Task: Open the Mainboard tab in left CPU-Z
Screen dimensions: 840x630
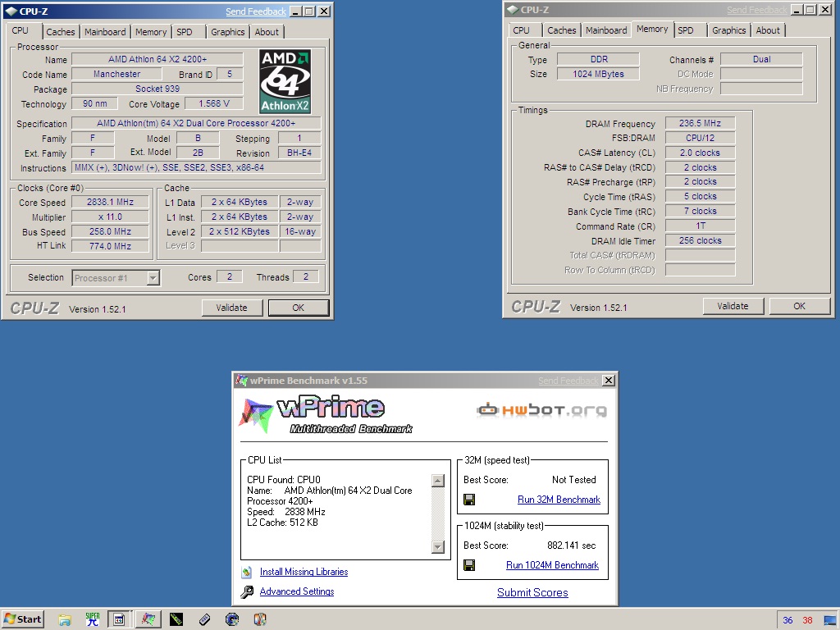Action: [x=105, y=32]
